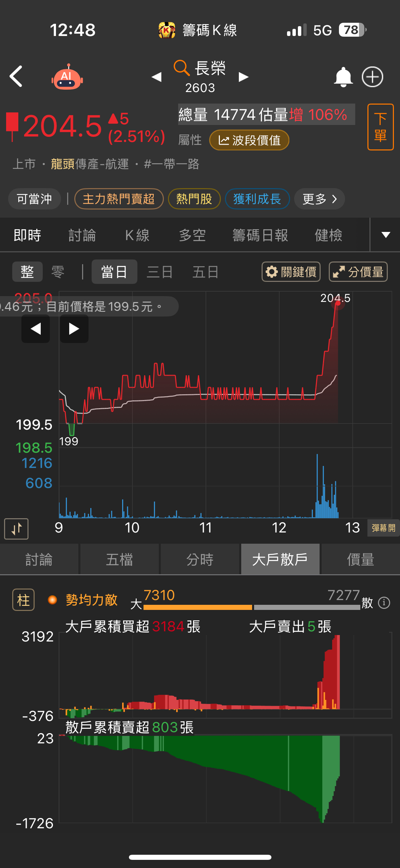This screenshot has height=868, width=400.
Task: Show previous bullet message with left arrow
Action: [36, 329]
